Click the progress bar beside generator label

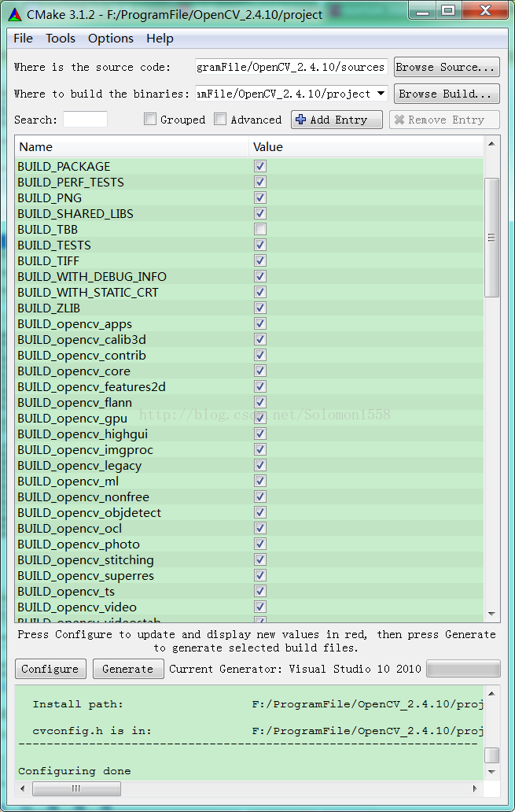[463, 669]
